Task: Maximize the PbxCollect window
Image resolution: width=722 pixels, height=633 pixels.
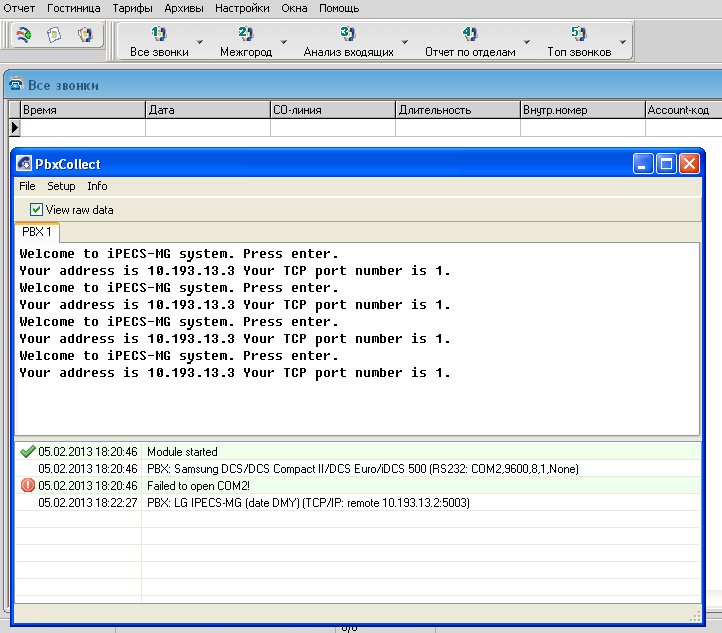Action: (x=667, y=163)
